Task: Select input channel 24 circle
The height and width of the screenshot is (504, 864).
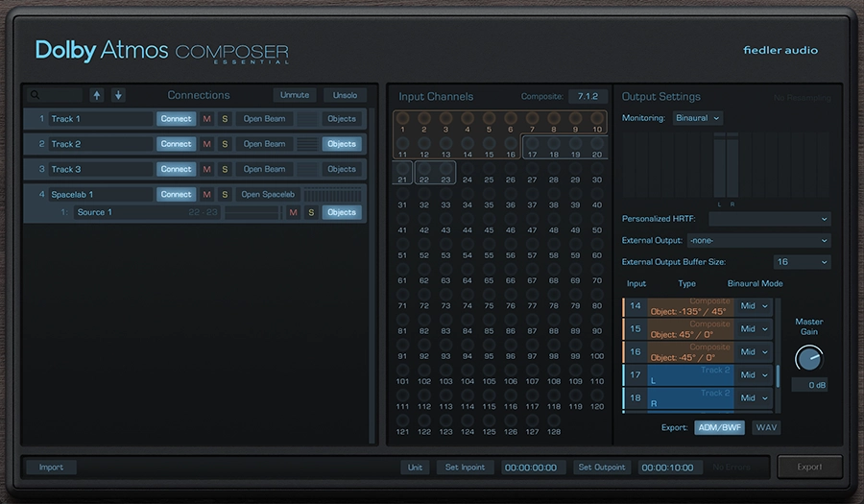Action: (468, 169)
